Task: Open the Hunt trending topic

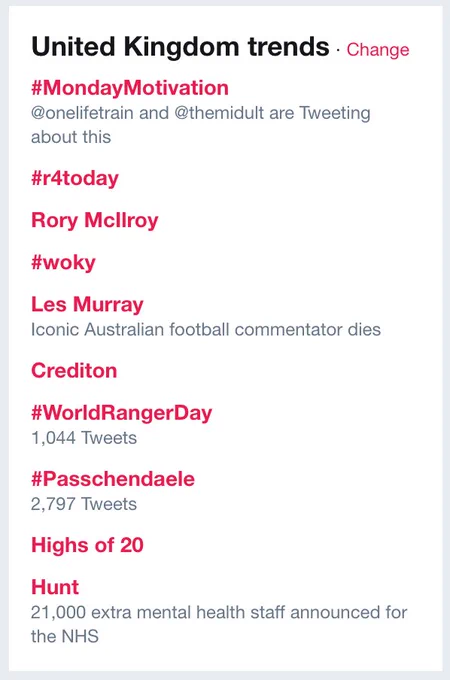Action: click(55, 587)
